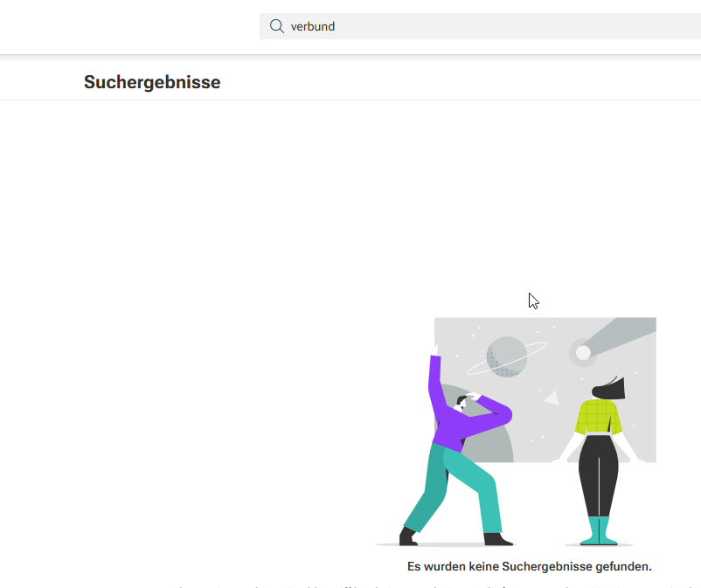
Task: Click the small white triangle in the space picture
Action: pyautogui.click(x=552, y=398)
